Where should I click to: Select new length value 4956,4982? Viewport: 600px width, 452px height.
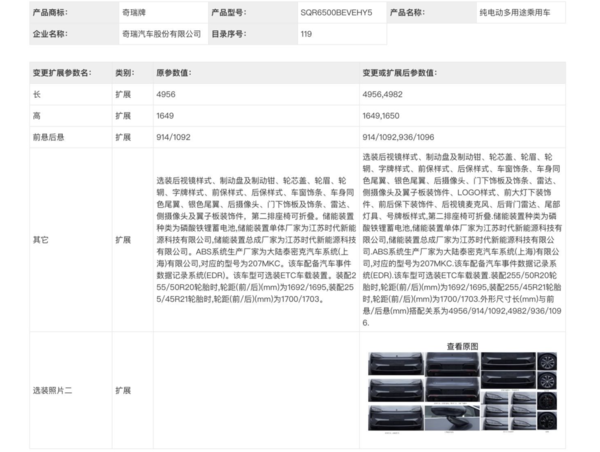[x=382, y=95]
